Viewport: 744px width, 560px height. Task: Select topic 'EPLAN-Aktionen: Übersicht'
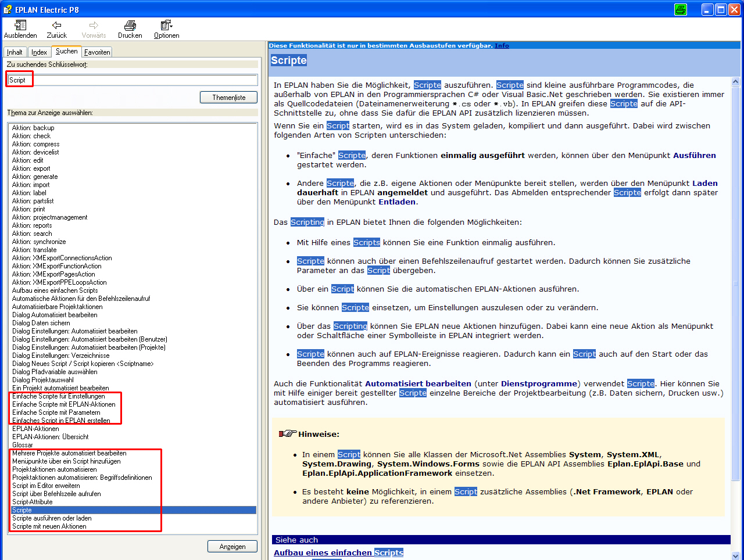51,437
